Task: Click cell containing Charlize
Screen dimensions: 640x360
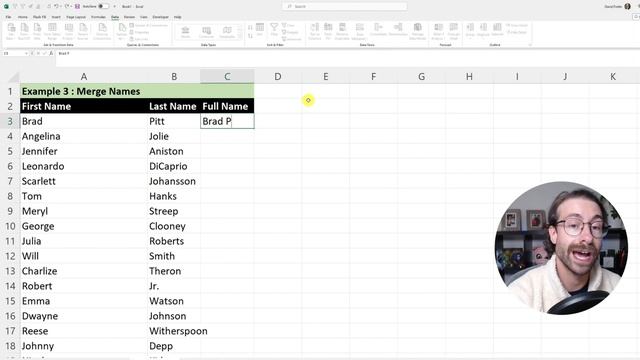Action: (x=84, y=271)
